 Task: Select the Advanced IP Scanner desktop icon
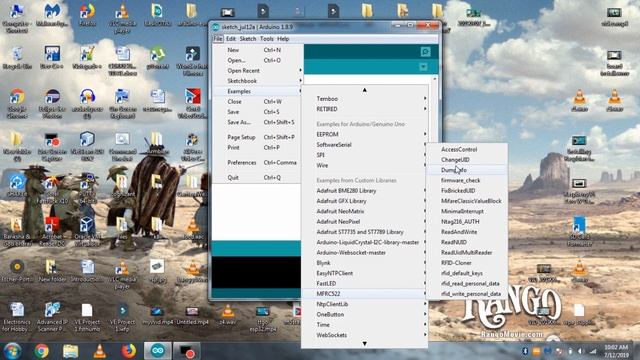[52, 317]
